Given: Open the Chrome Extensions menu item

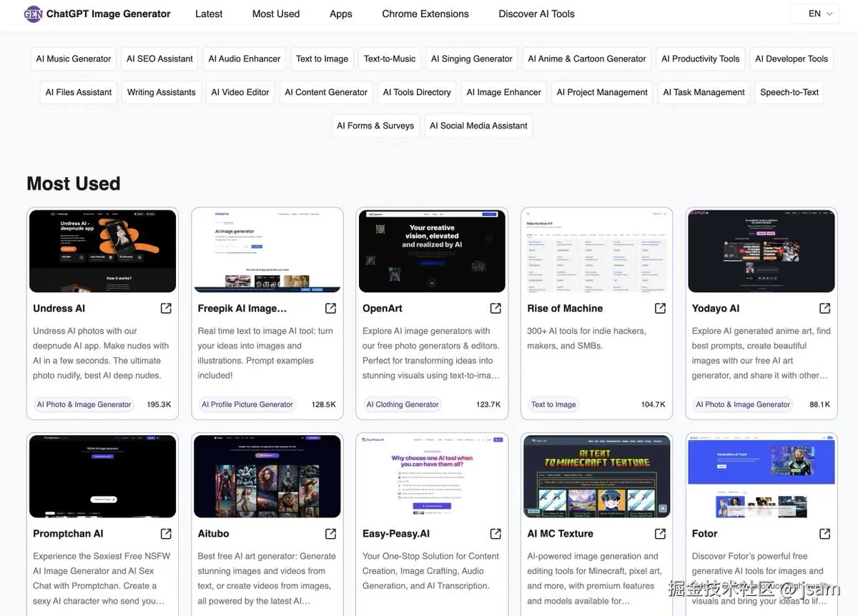Looking at the screenshot, I should 425,14.
